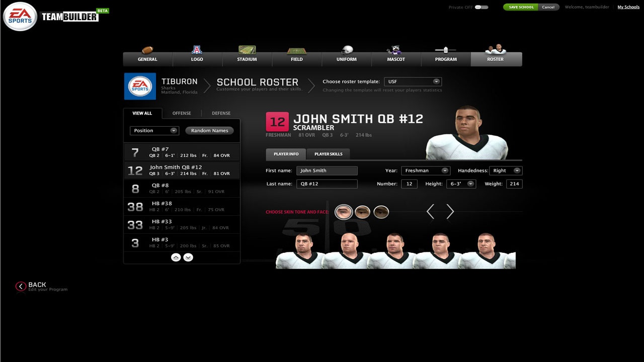This screenshot has width=644, height=362.
Task: Click the Save School button
Action: (x=521, y=7)
